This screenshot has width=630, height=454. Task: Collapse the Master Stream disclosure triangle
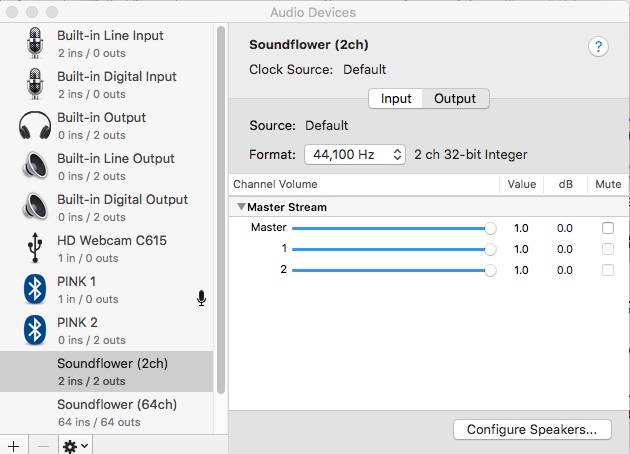click(241, 207)
